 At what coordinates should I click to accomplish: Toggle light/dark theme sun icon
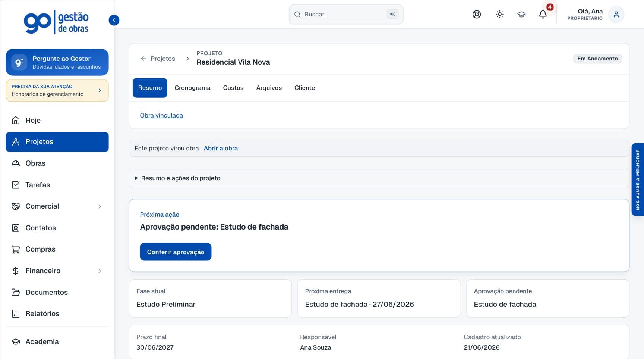(x=500, y=15)
